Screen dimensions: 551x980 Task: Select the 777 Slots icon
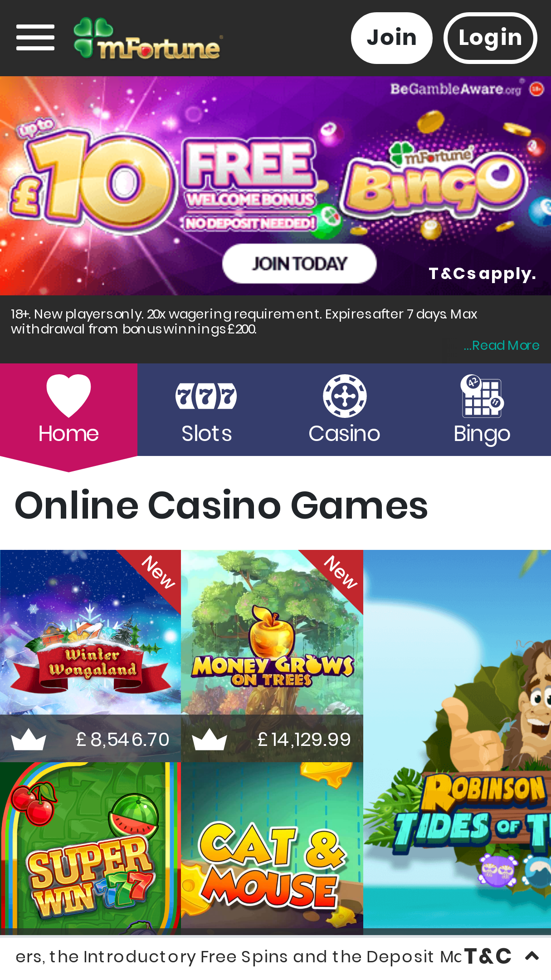pyautogui.click(x=206, y=396)
